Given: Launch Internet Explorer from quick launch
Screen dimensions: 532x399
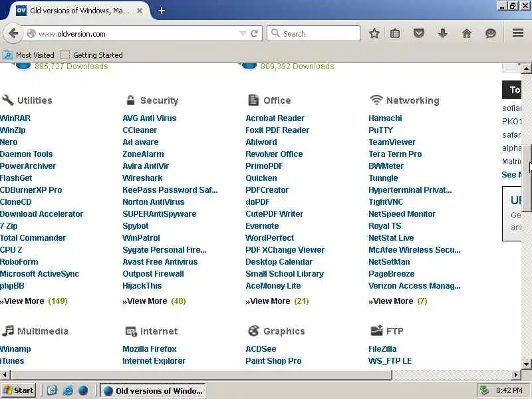Looking at the screenshot, I should (x=68, y=390).
